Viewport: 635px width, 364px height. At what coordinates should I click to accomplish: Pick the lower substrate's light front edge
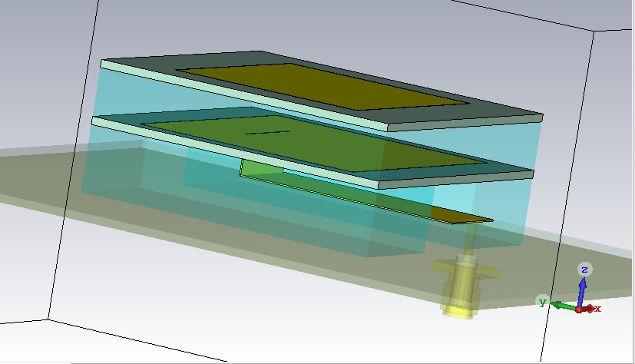pyautogui.click(x=235, y=153)
